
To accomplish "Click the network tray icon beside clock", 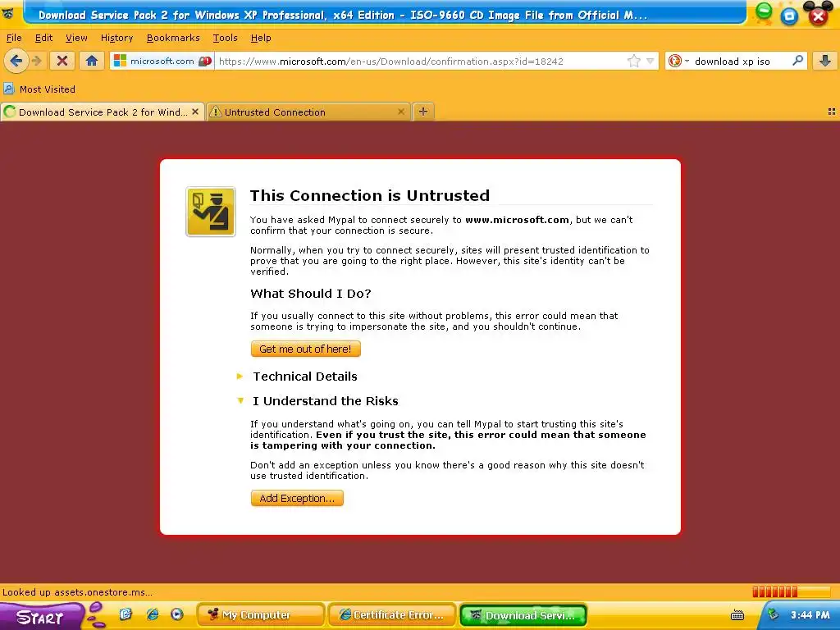I will (x=773, y=614).
